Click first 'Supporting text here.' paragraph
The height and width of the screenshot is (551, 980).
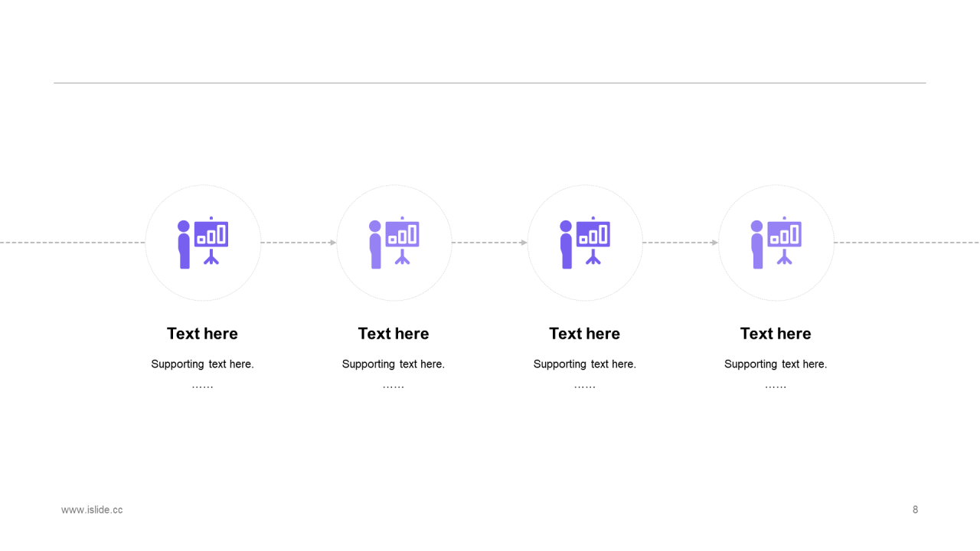click(x=202, y=364)
